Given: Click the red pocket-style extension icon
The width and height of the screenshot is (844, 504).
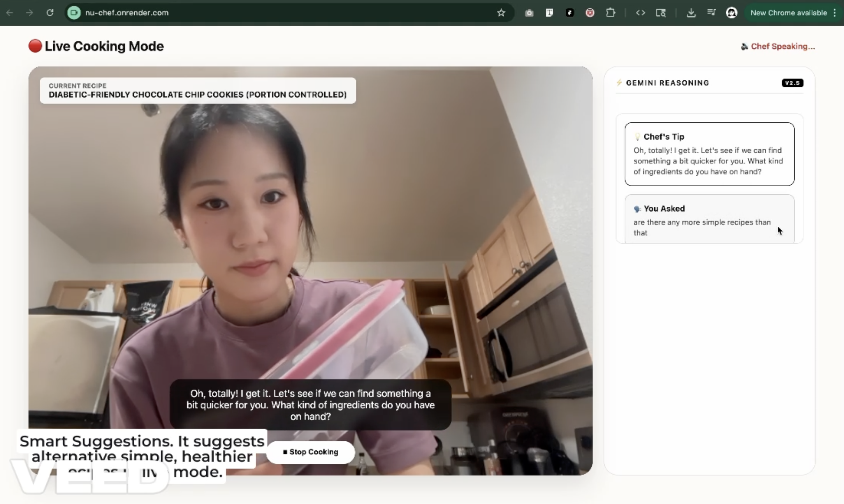Looking at the screenshot, I should click(590, 13).
